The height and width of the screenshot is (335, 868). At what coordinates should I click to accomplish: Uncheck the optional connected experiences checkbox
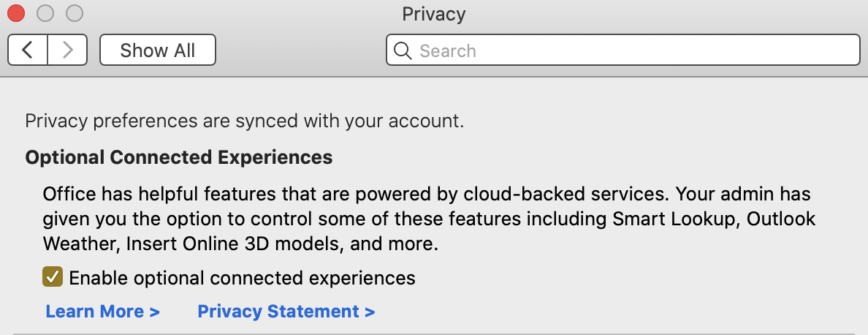[53, 277]
